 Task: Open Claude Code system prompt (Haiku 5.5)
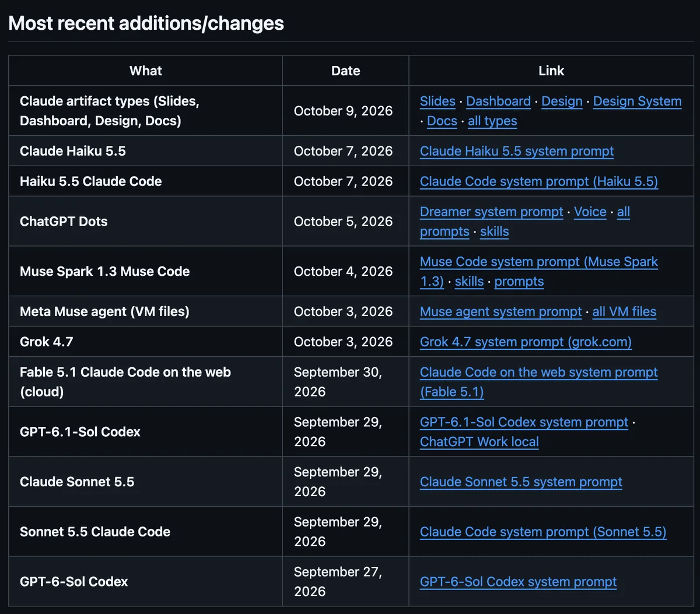pyautogui.click(x=539, y=182)
